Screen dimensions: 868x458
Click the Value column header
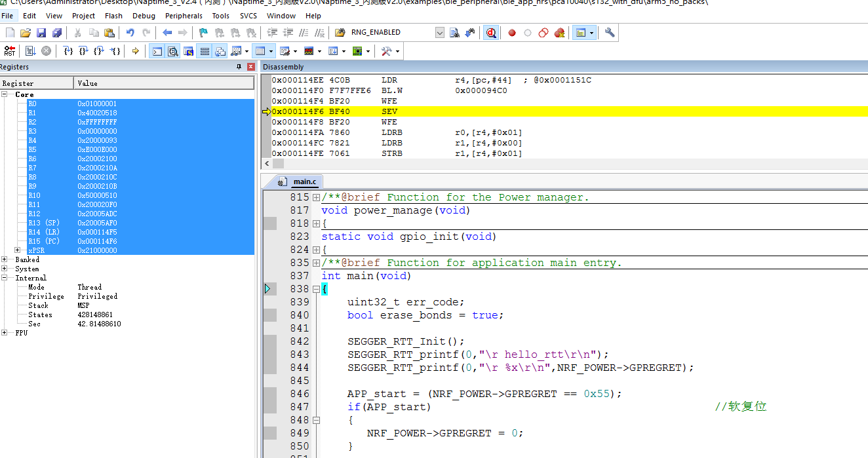164,83
